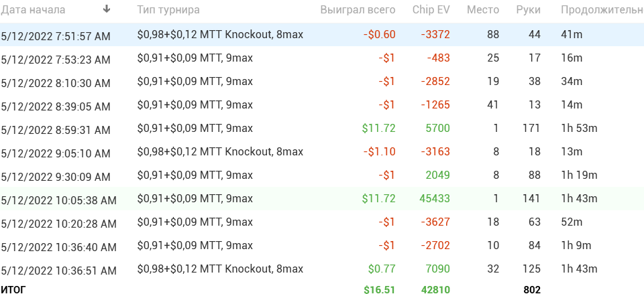Viewport: 644px width, 294px height.
Task: Select the tournament started at 10:36:40 AM
Action: point(322,246)
